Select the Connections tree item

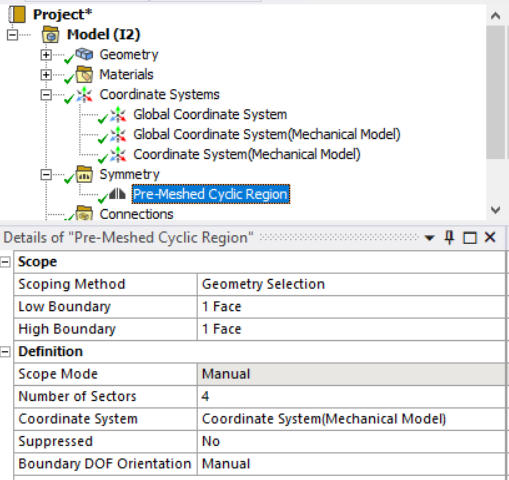click(136, 214)
